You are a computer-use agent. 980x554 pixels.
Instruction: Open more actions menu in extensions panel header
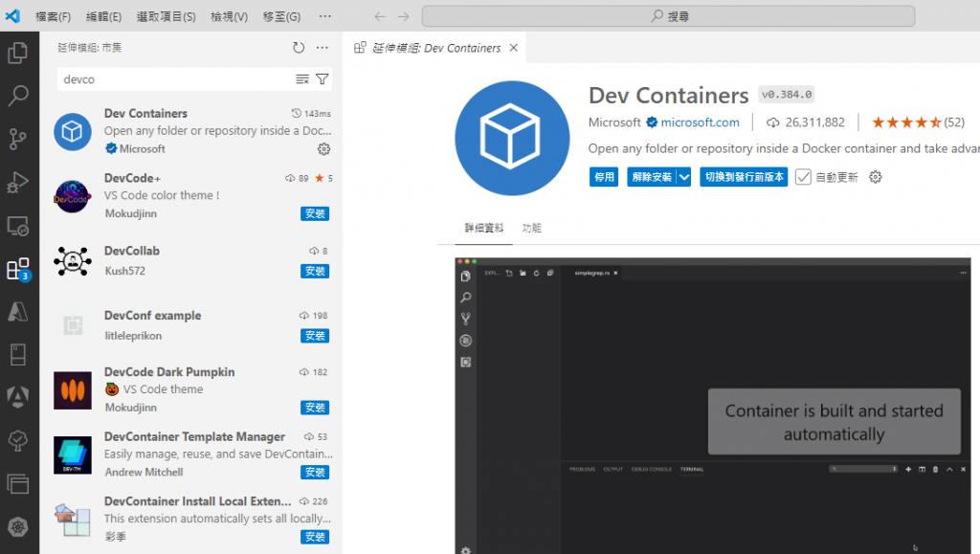click(x=322, y=48)
